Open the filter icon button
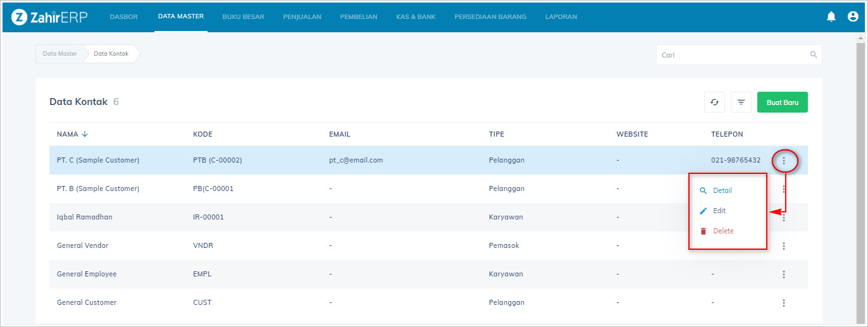This screenshot has width=868, height=327. coord(741,102)
